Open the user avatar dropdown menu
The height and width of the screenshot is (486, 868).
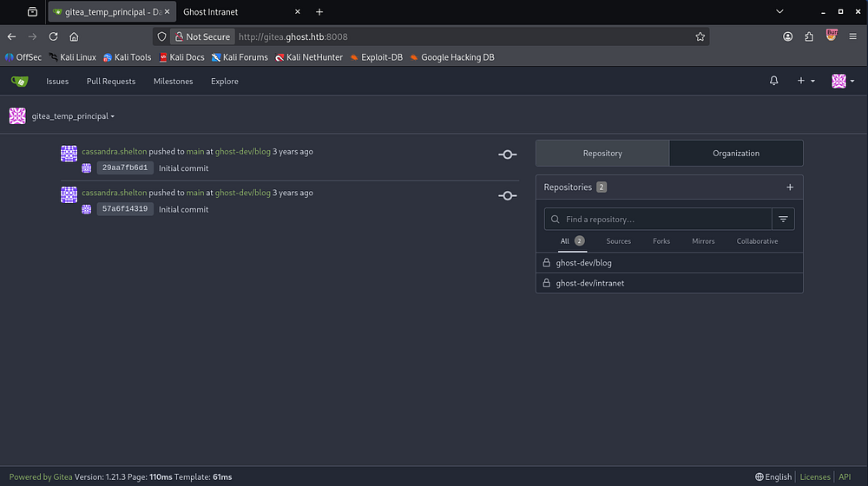[843, 81]
